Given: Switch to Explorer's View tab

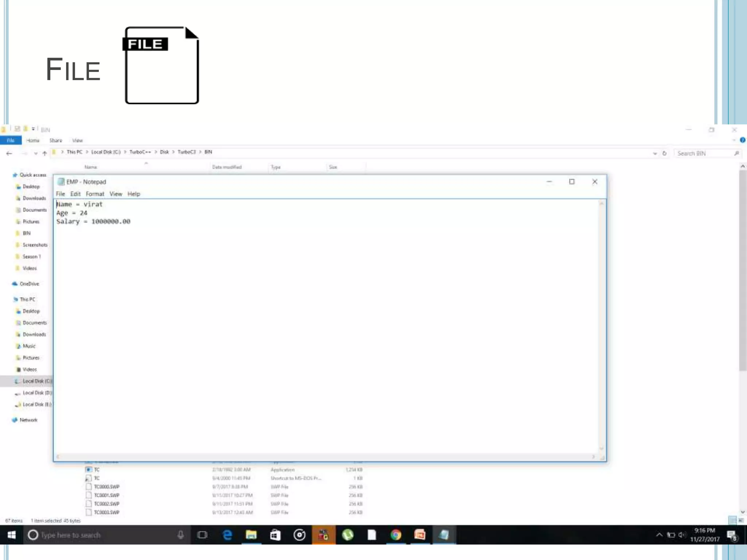Looking at the screenshot, I should coord(77,140).
